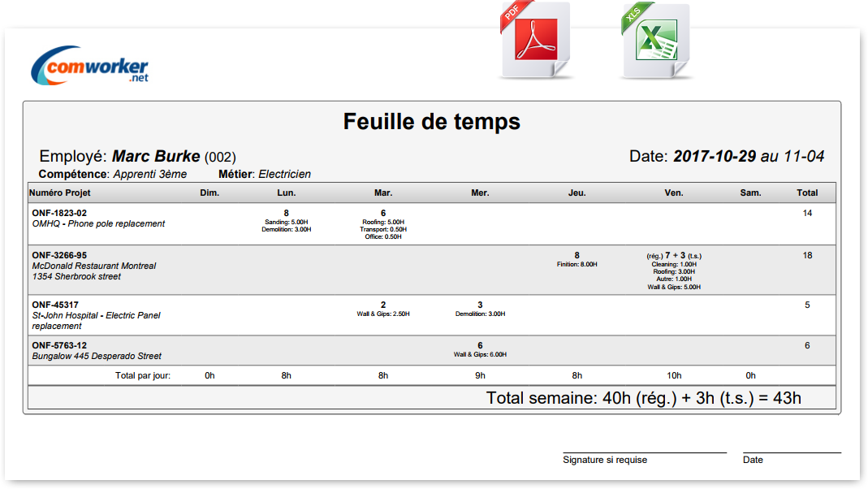868x489 pixels.
Task: Open project ONF-1823-02
Action: [59, 213]
